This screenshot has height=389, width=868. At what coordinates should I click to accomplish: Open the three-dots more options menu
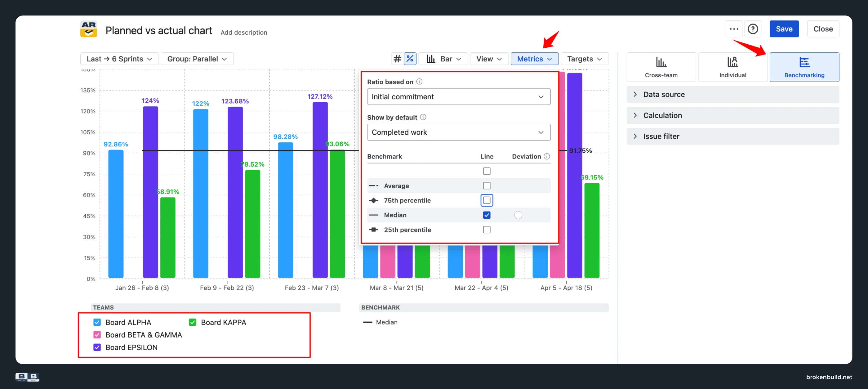734,29
